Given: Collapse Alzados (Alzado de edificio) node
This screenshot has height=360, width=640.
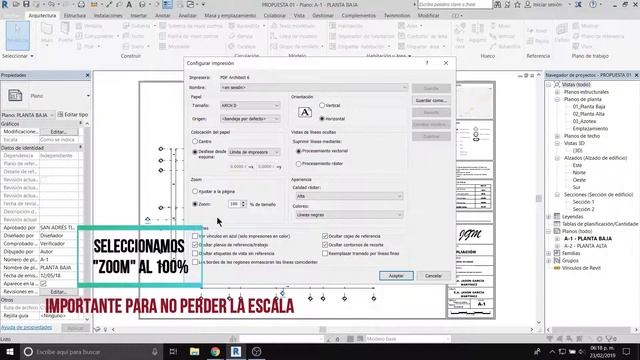Looking at the screenshot, I should (557, 158).
